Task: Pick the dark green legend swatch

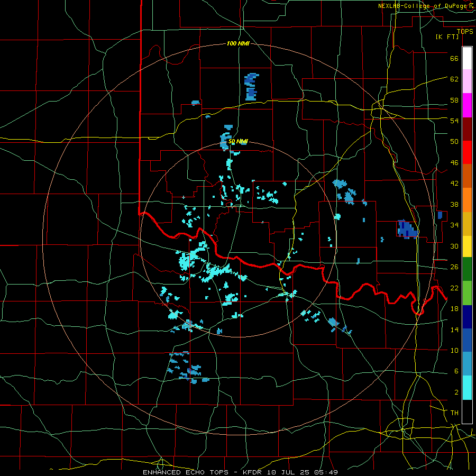Action: [467, 269]
